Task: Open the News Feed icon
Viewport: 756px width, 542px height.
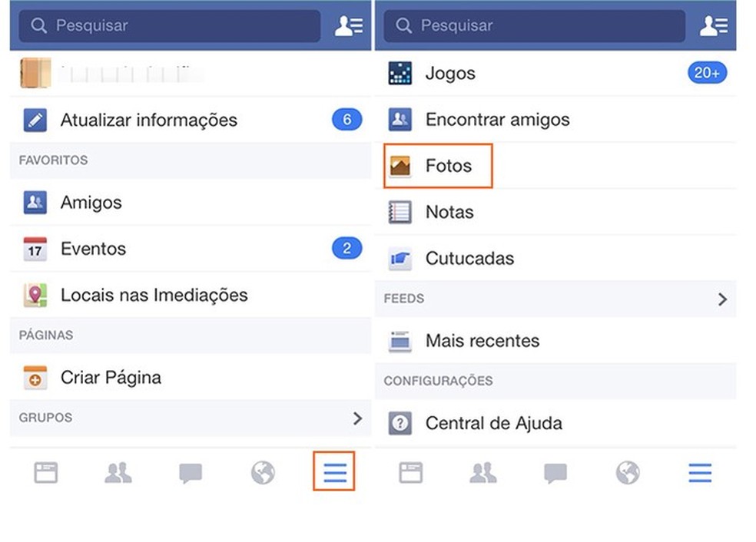Action: [x=46, y=473]
